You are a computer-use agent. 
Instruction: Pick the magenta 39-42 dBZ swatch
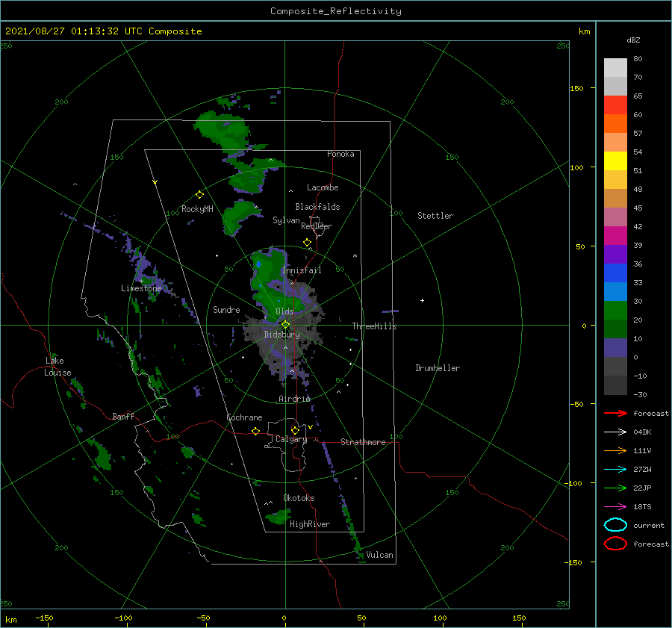[x=615, y=235]
